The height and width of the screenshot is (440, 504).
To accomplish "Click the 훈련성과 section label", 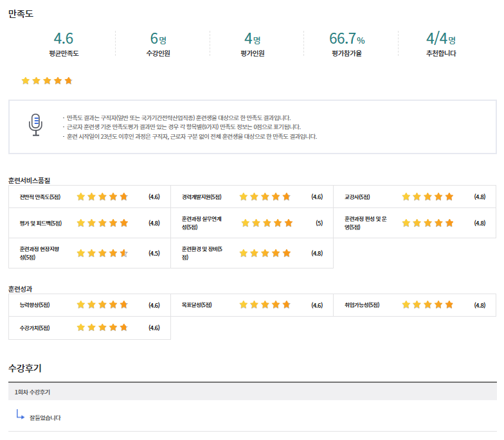I will [21, 289].
